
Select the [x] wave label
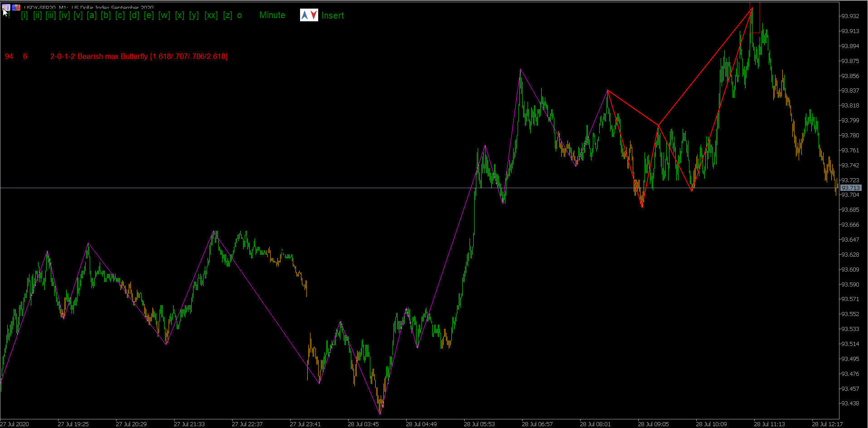click(x=179, y=15)
